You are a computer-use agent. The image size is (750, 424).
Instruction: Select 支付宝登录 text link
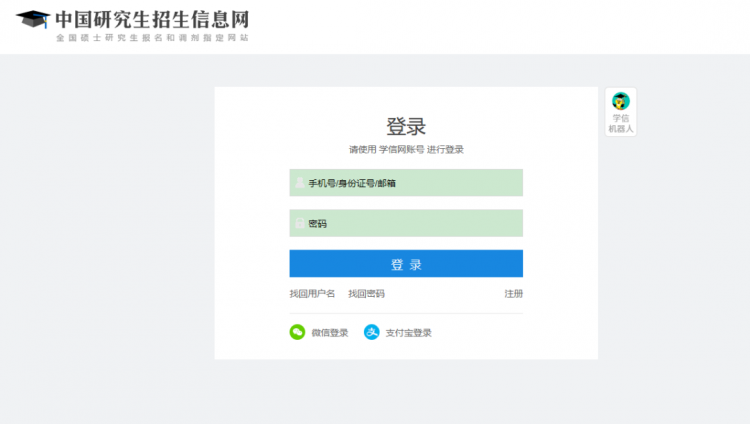point(408,333)
